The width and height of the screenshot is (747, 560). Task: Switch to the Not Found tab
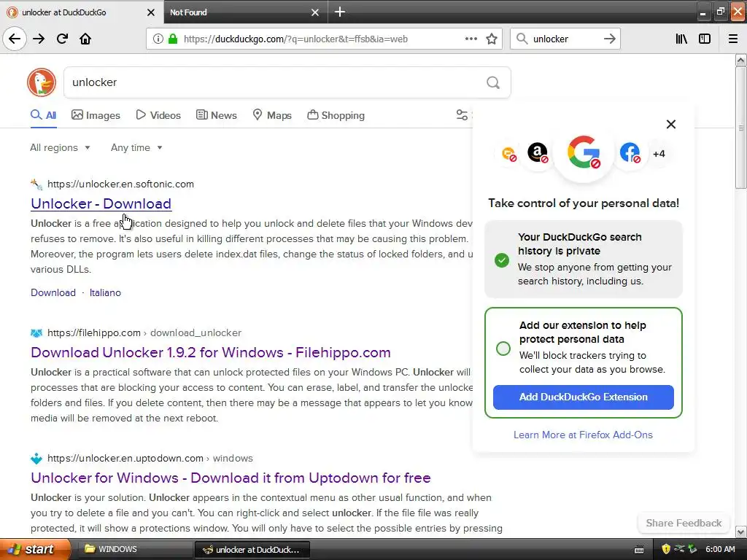pyautogui.click(x=246, y=12)
